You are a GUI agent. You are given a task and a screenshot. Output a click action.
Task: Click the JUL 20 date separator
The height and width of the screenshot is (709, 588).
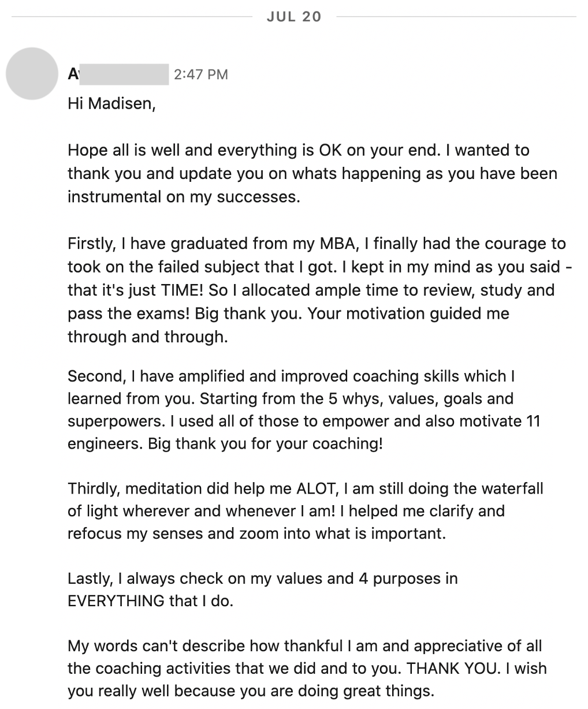point(294,17)
